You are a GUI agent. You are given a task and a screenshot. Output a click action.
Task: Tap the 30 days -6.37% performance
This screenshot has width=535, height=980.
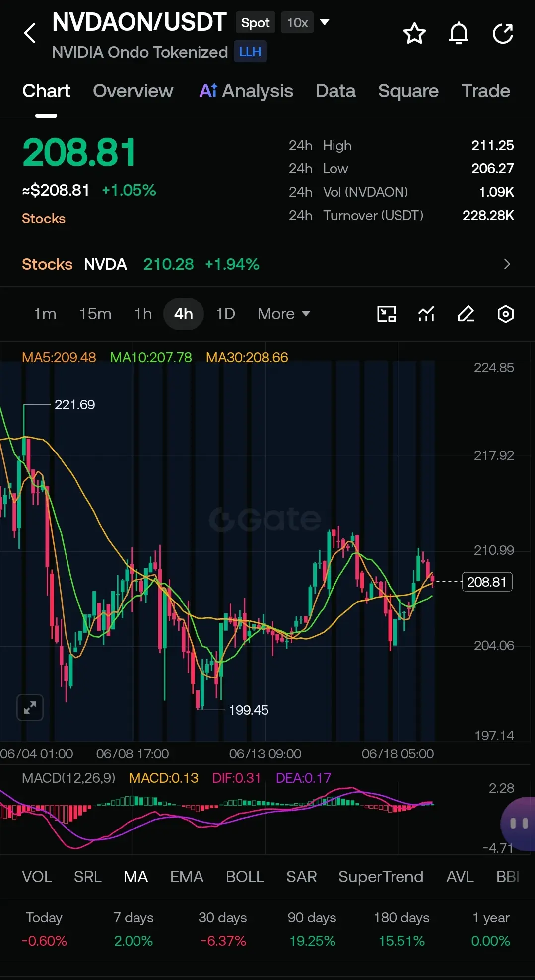click(x=223, y=929)
